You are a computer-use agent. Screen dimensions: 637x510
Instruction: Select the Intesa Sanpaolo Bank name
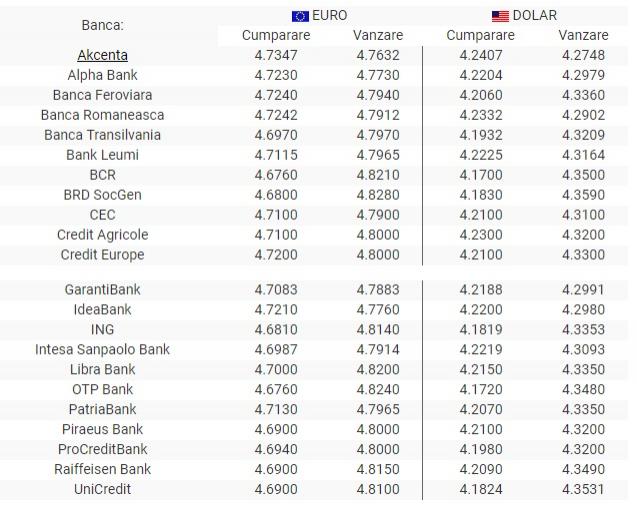pyautogui.click(x=103, y=349)
